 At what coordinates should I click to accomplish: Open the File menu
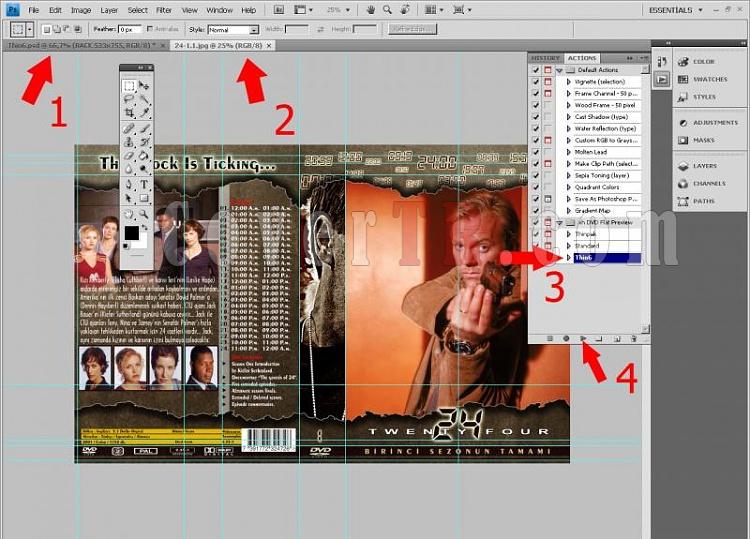click(x=33, y=10)
